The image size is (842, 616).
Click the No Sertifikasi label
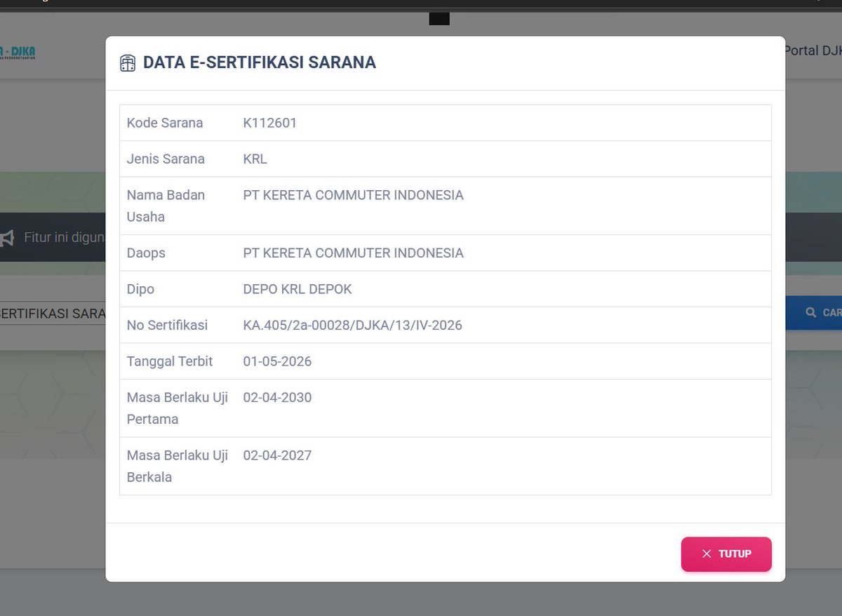167,326
